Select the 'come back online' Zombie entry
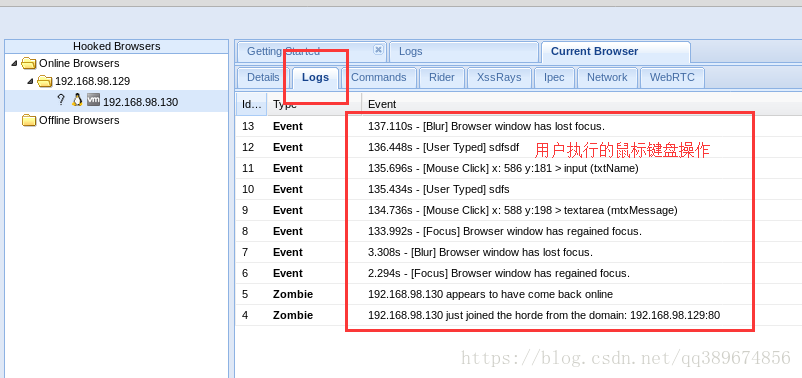Image resolution: width=802 pixels, height=378 pixels. [519, 294]
